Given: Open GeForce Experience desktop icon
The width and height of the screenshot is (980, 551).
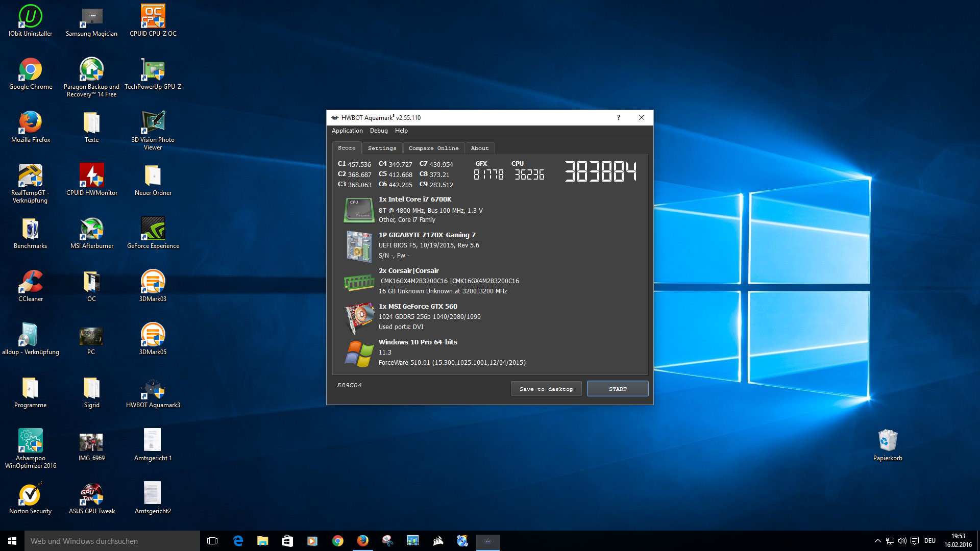Looking at the screenshot, I should [x=153, y=233].
